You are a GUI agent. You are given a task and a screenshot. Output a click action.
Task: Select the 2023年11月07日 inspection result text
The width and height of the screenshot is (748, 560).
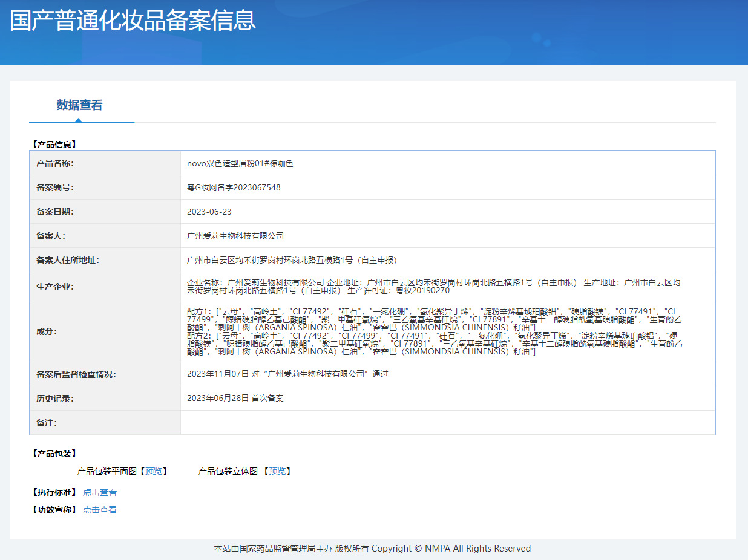tap(287, 374)
